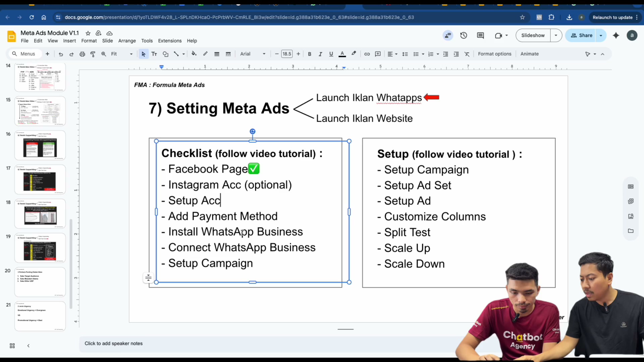Expand the Share options arrow
This screenshot has width=644, height=362.
coord(601,35)
